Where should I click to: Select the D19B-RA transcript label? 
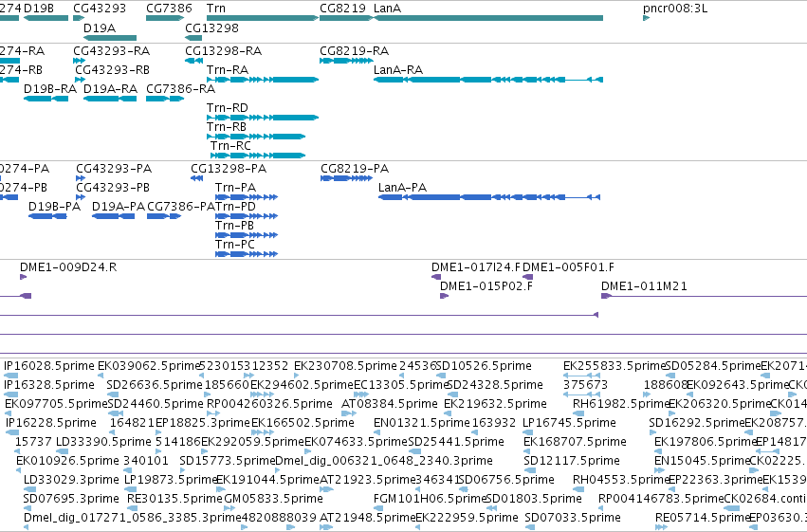(50, 89)
